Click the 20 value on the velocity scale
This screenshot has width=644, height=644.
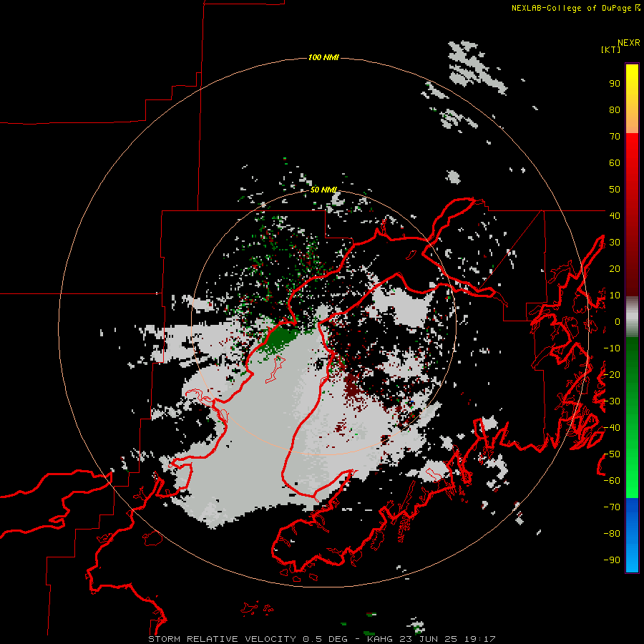[615, 268]
